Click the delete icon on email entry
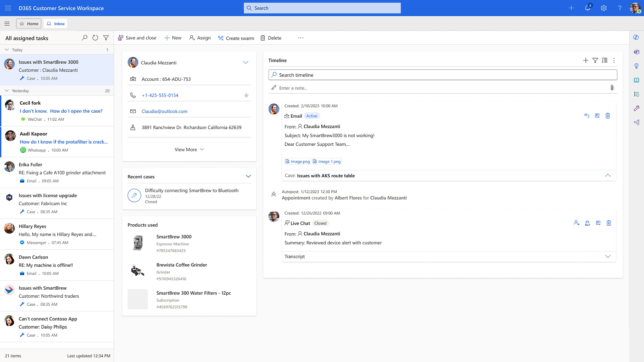Viewport: 644px width, 362px height. (x=608, y=115)
